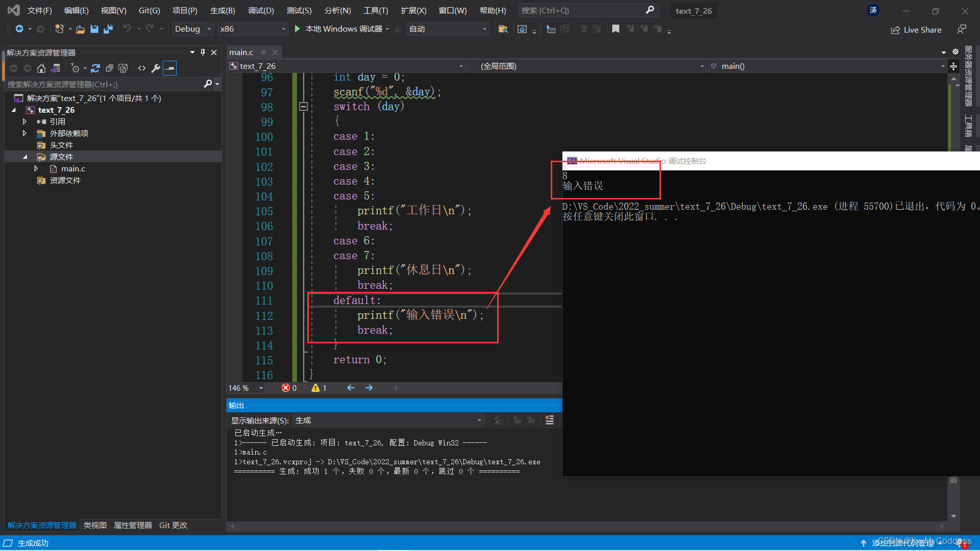Click the Find in Files folder icon

click(x=503, y=29)
